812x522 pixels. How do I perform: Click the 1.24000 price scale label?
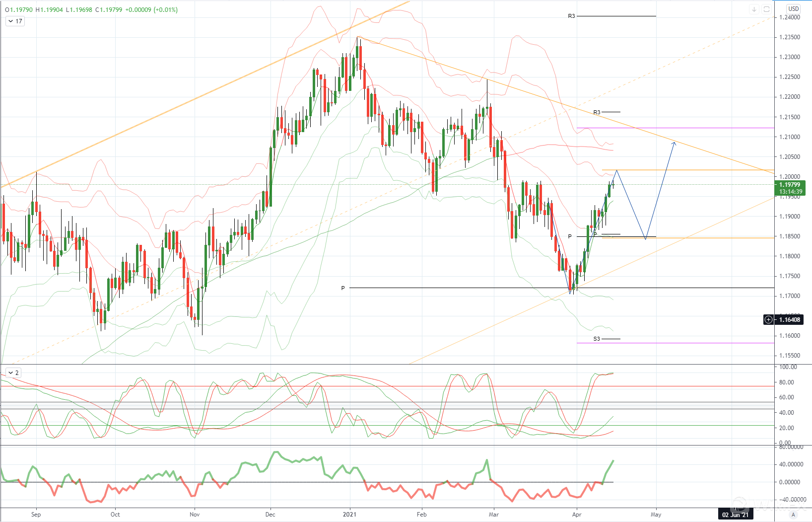pyautogui.click(x=790, y=17)
